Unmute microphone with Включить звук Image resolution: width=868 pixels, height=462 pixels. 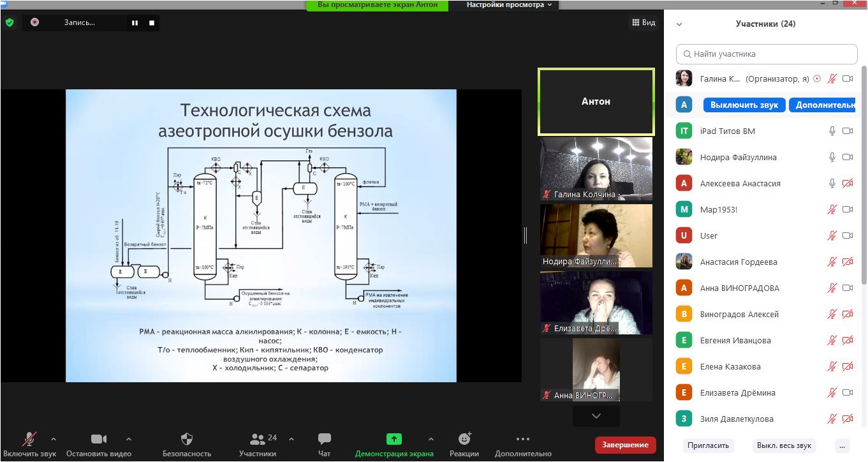click(29, 439)
